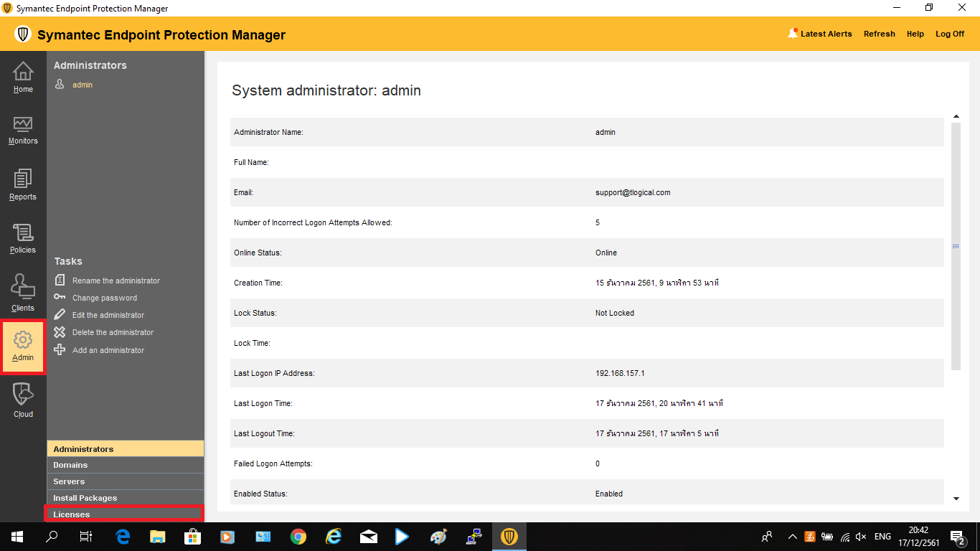Viewport: 980px width, 551px height.
Task: Open the Policies section
Action: [23, 238]
